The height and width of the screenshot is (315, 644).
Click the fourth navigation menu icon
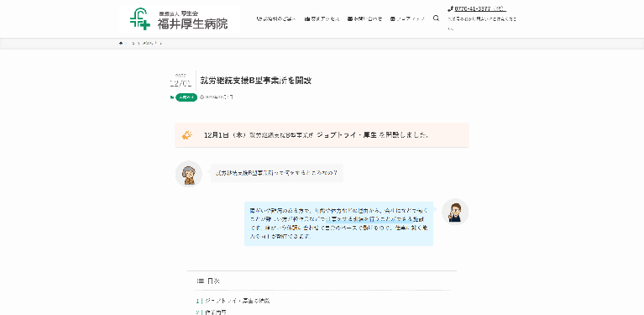(393, 18)
